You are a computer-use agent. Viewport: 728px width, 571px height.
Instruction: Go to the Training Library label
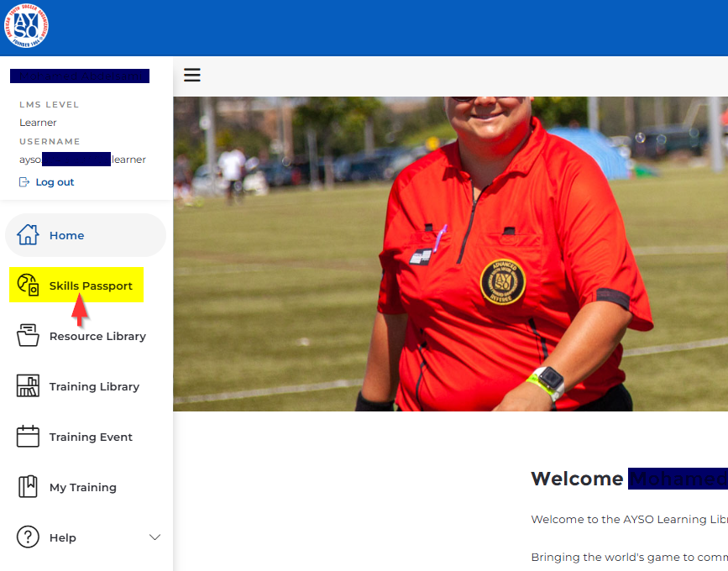click(94, 387)
